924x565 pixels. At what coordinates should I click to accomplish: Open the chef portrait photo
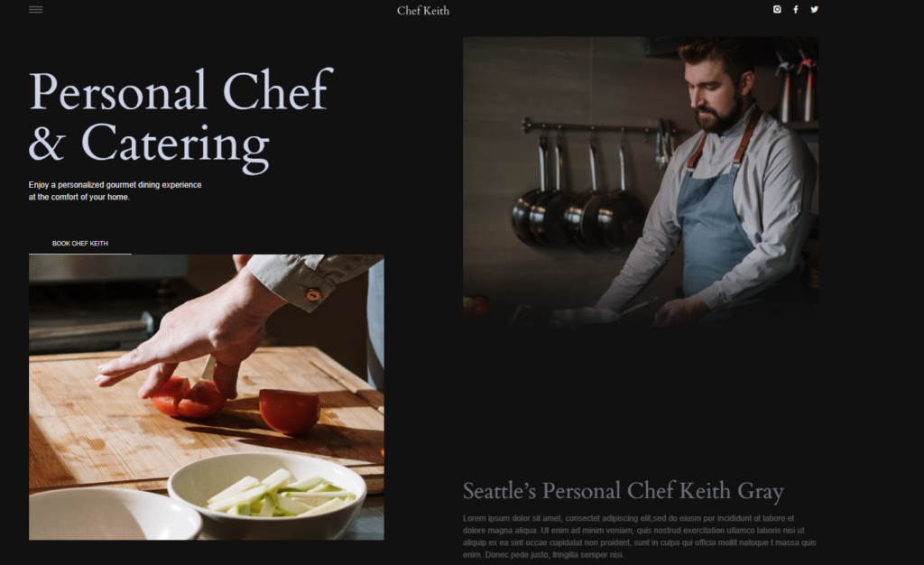tap(641, 182)
